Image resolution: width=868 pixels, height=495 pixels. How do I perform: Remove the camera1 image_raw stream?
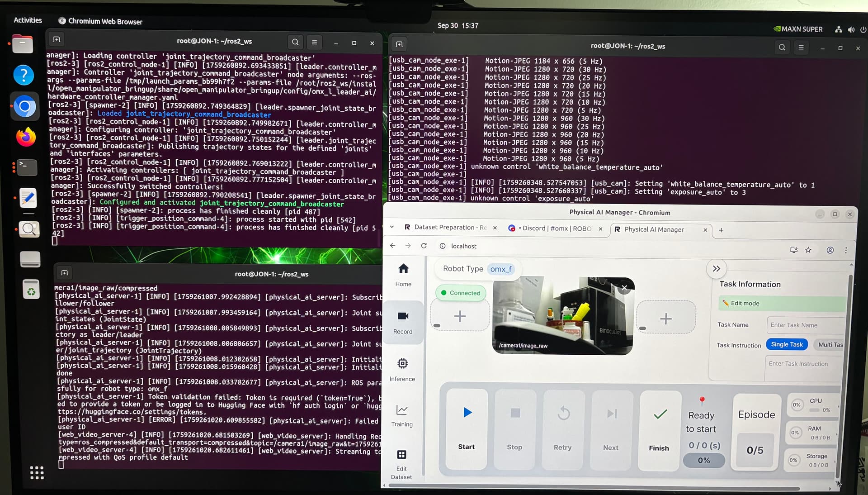pyautogui.click(x=624, y=288)
